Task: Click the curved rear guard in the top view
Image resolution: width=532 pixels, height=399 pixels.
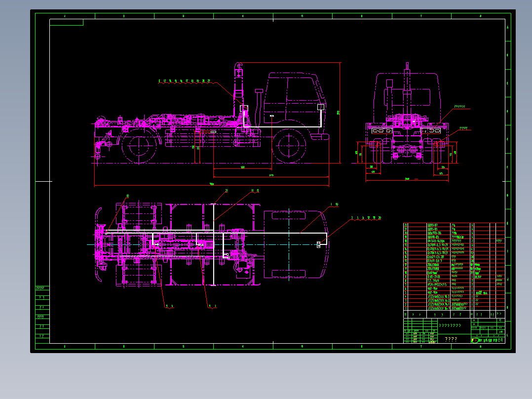Action: [x=98, y=245]
